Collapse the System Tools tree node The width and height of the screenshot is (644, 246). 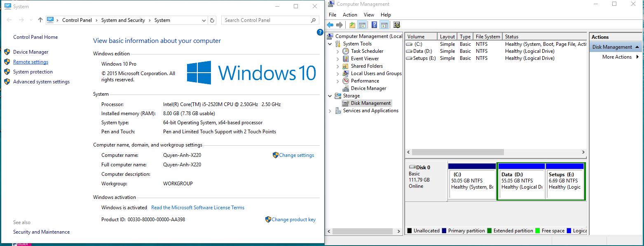330,44
